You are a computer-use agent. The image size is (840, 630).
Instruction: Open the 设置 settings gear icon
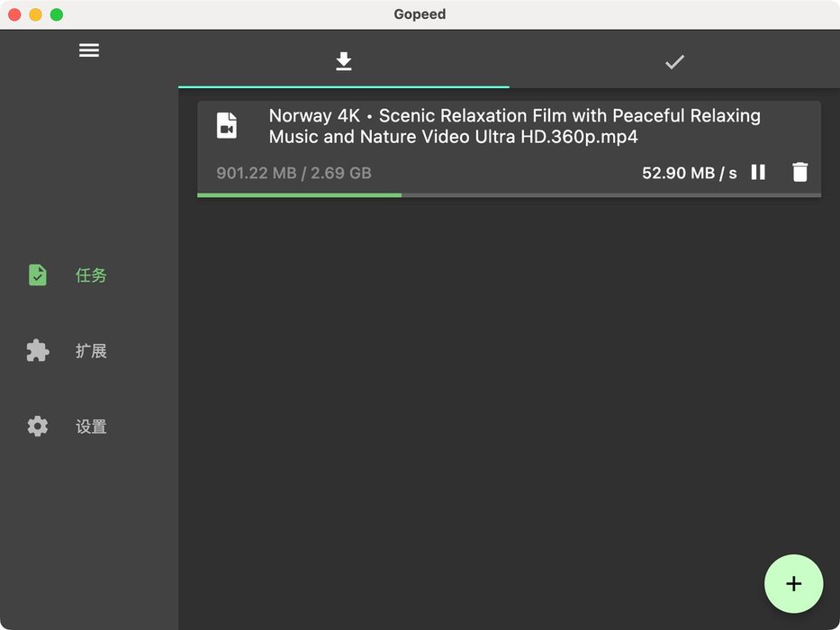(x=38, y=427)
